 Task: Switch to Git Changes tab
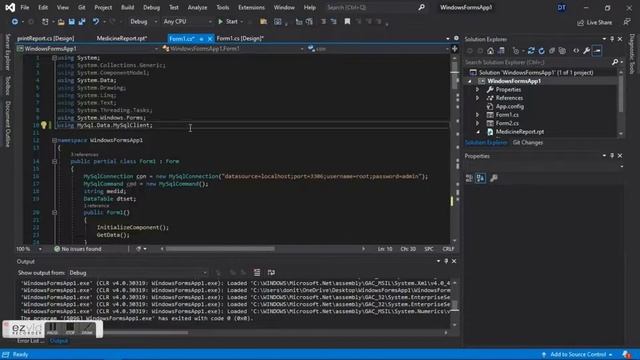pyautogui.click(x=528, y=142)
